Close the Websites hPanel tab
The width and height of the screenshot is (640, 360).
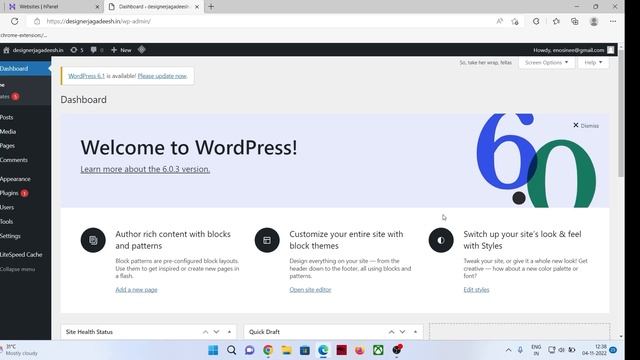point(97,7)
